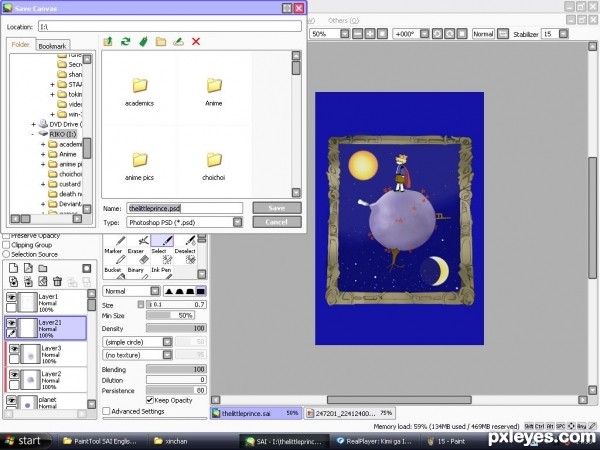Expand the custard folder tree node
This screenshot has height=450, width=600.
coord(43,184)
